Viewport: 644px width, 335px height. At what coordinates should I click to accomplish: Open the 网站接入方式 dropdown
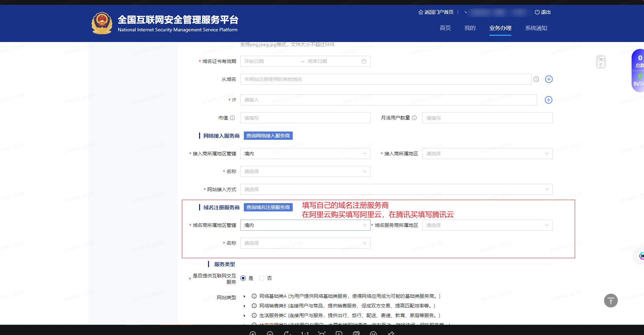396,189
